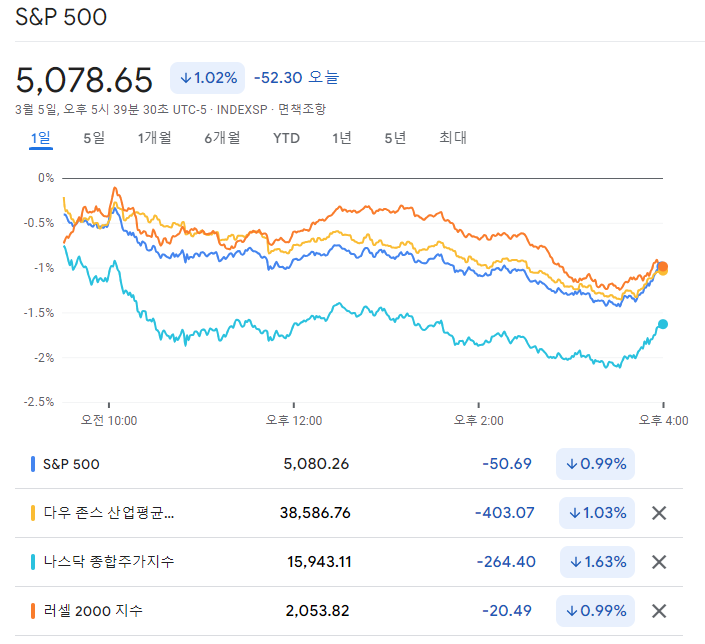Click the S&P 500 page title
This screenshot has width=705, height=644.
[x=61, y=18]
